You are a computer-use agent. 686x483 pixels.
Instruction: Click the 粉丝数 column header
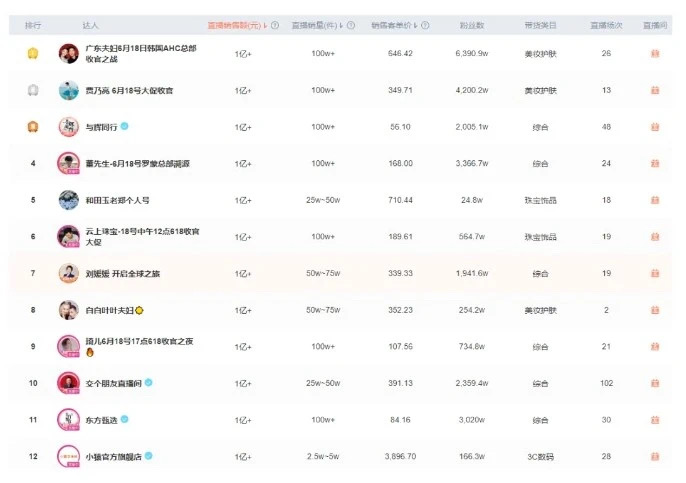[472, 25]
